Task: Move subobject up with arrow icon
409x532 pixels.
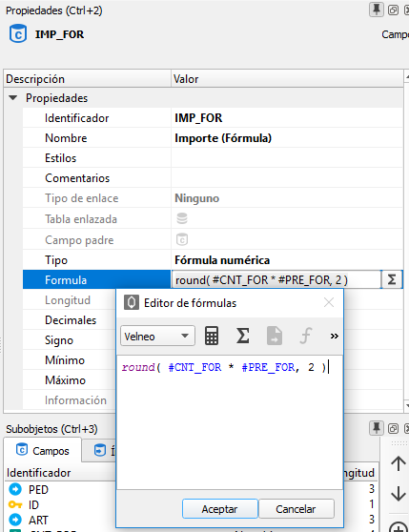Action: pos(399,463)
